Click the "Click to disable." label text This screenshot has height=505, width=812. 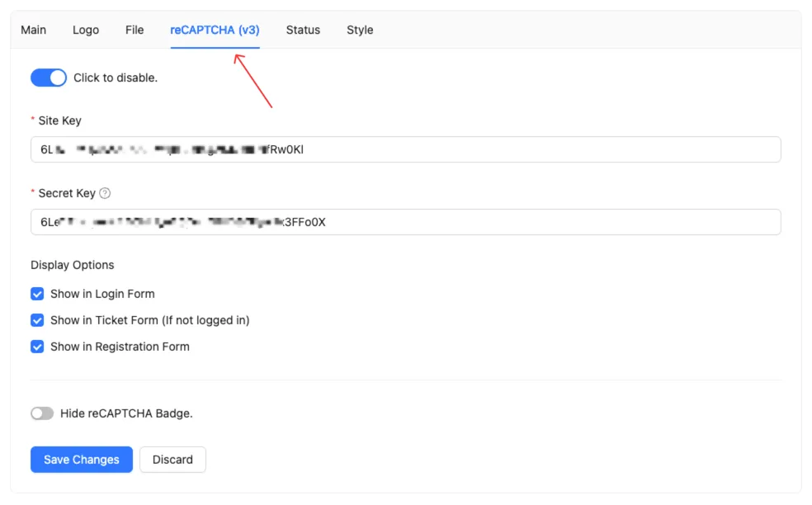pos(116,78)
